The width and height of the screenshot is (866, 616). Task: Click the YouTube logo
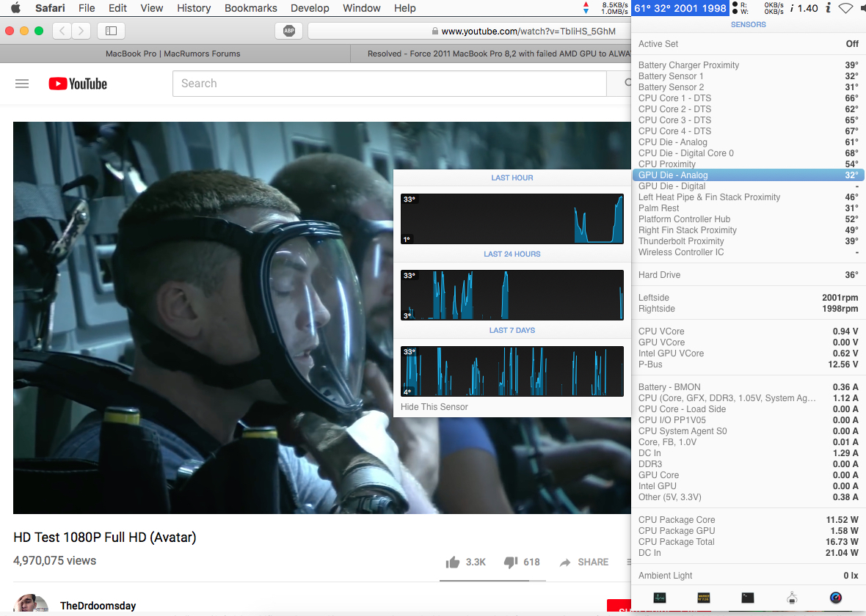tap(78, 84)
